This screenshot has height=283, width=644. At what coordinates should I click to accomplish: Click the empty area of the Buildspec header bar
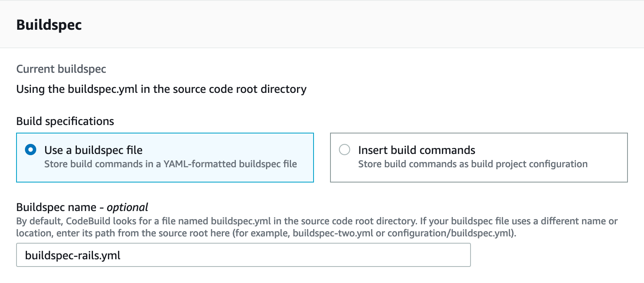(362, 25)
